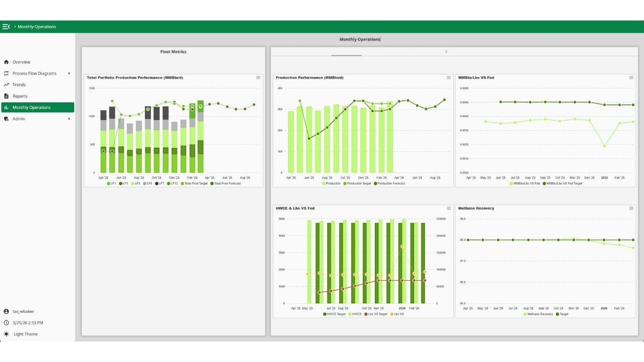Select Monthly Operations in the sidebar
Screen dimensions: 644x362
tap(32, 108)
